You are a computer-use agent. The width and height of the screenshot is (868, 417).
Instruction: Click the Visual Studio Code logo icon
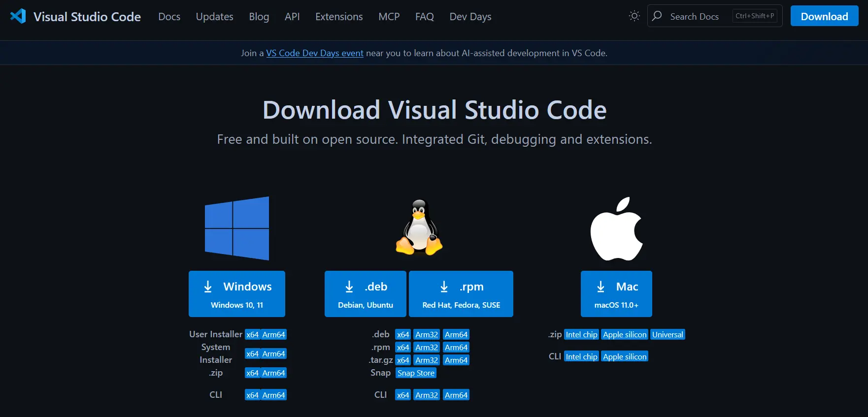point(18,16)
